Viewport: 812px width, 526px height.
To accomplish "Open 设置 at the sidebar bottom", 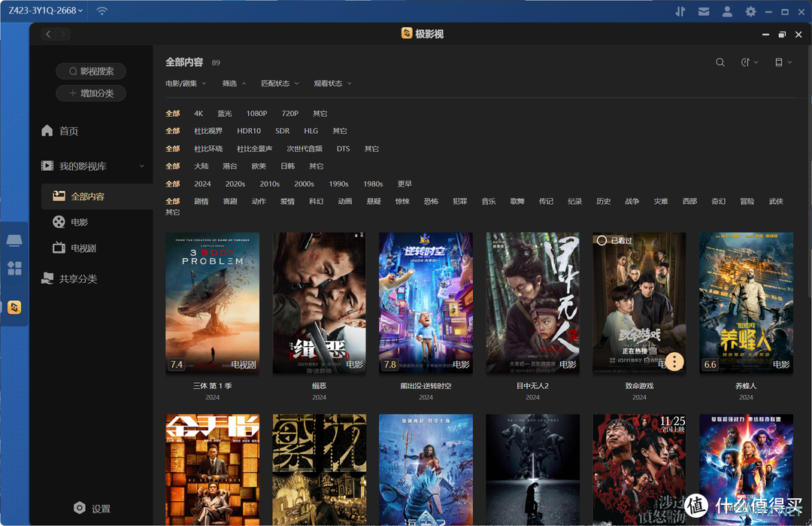I will [92, 509].
